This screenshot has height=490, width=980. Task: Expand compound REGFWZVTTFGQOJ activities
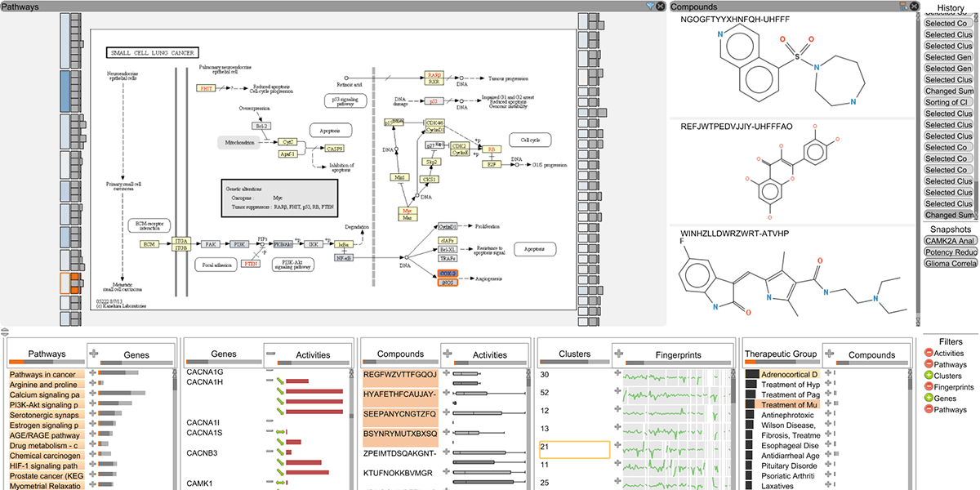coord(447,374)
